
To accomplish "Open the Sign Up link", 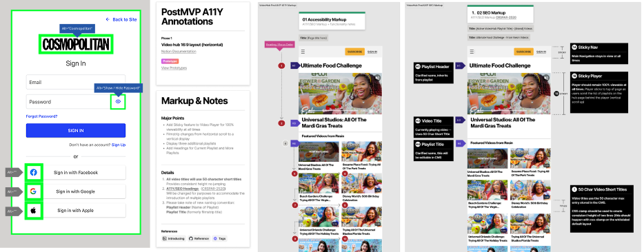I will coord(119,145).
